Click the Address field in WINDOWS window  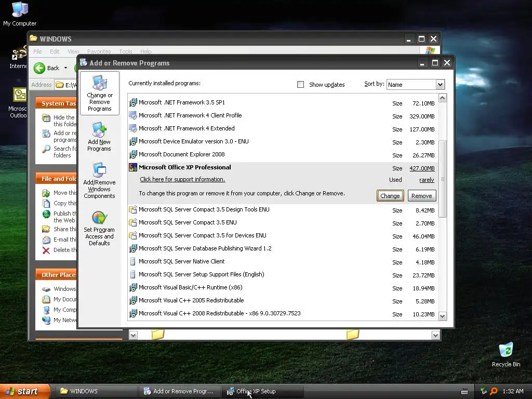[x=66, y=85]
